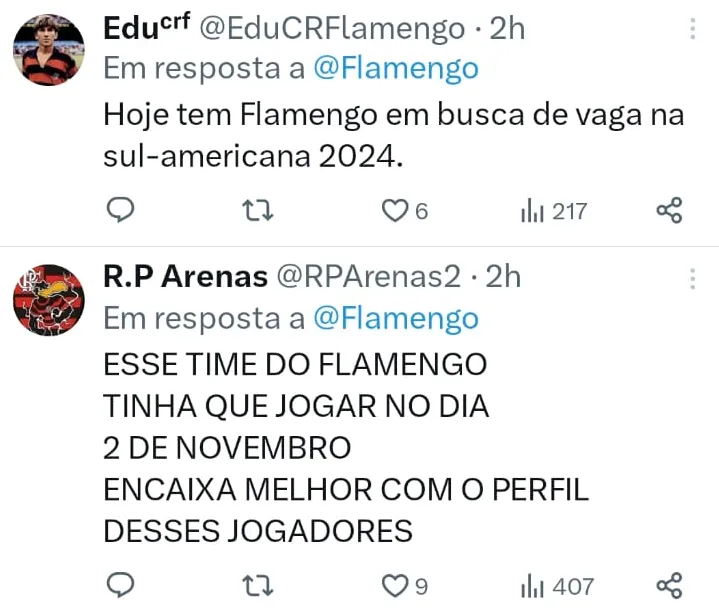Like the tweet about sul-americana 2024
The image size is (719, 615).
[397, 211]
